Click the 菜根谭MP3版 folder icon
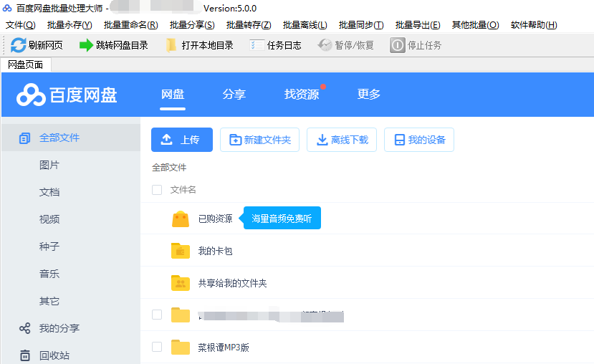Viewport: 594px width, 364px height. coord(181,348)
